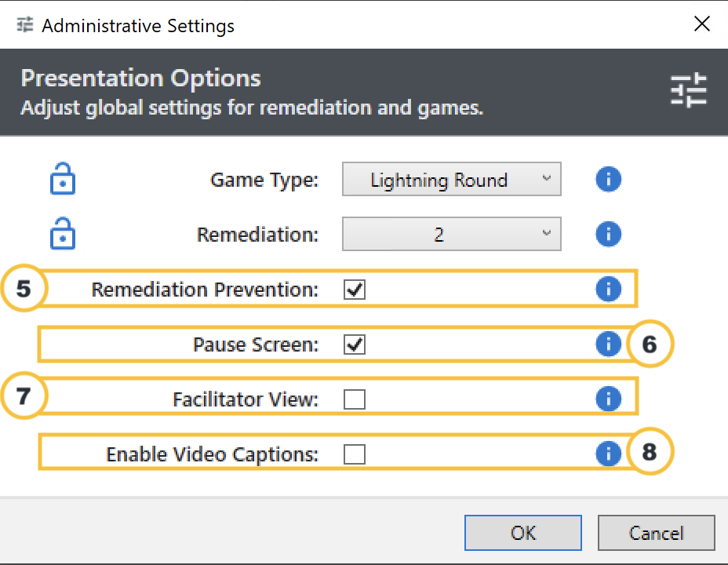
Task: Turn on Enable Video Captions checkbox
Action: point(355,454)
